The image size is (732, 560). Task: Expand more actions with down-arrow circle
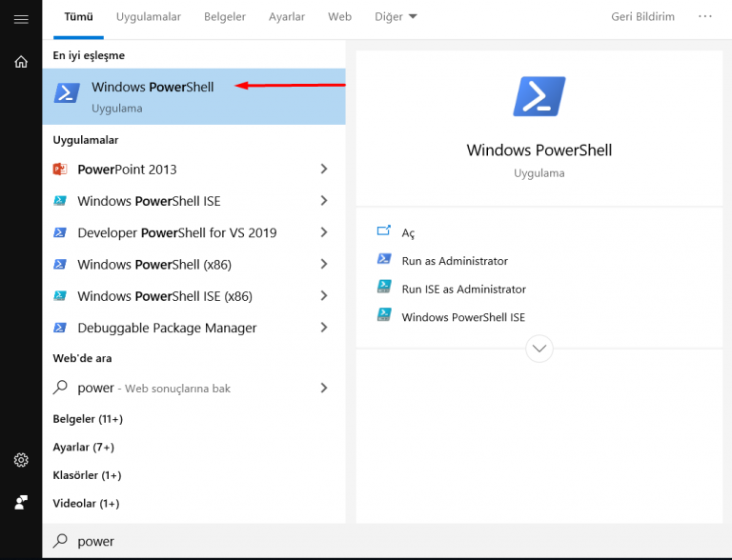click(539, 349)
